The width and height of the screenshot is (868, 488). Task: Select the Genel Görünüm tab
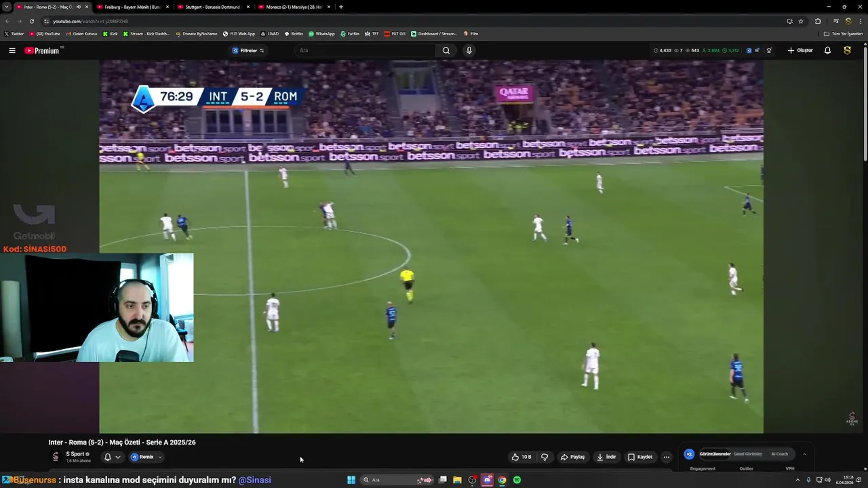coord(748,454)
